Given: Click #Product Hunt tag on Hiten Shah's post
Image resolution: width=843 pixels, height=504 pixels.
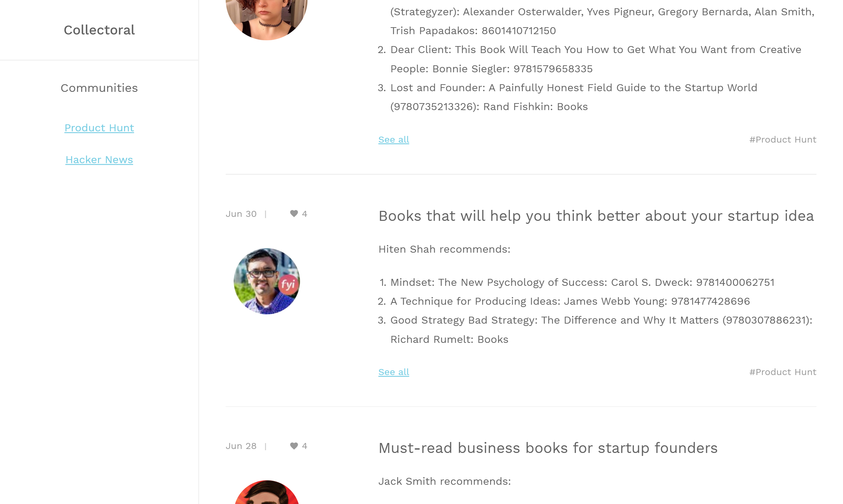Looking at the screenshot, I should (783, 372).
